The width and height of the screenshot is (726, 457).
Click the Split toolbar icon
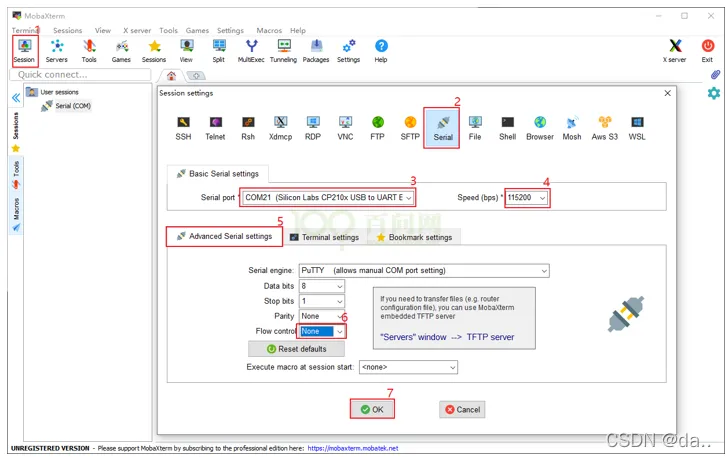point(219,50)
